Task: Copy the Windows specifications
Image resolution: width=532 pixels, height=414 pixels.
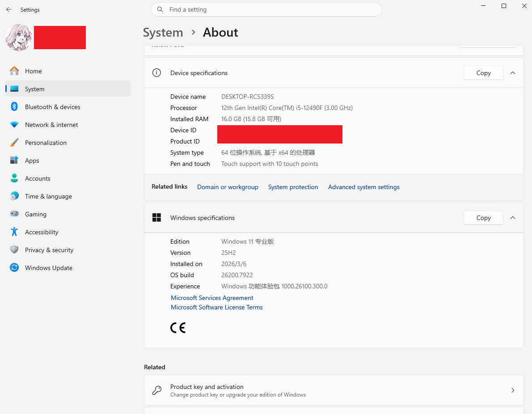Action: [x=483, y=218]
